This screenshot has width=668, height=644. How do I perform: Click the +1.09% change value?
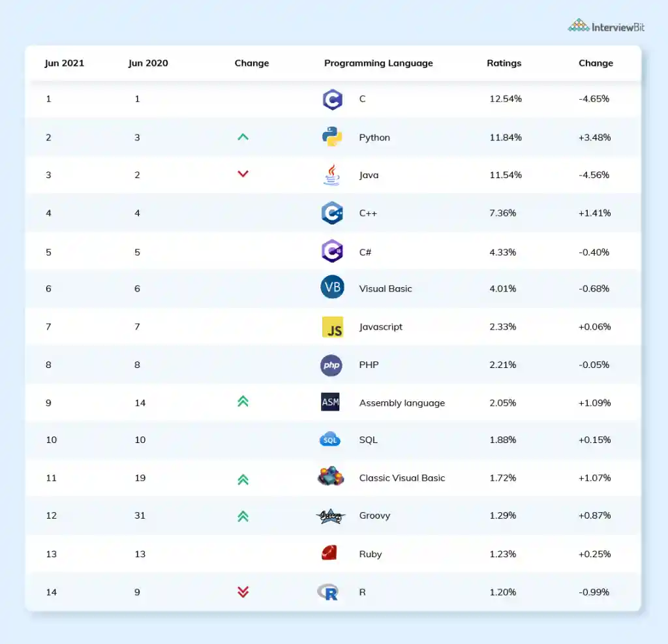coord(594,403)
